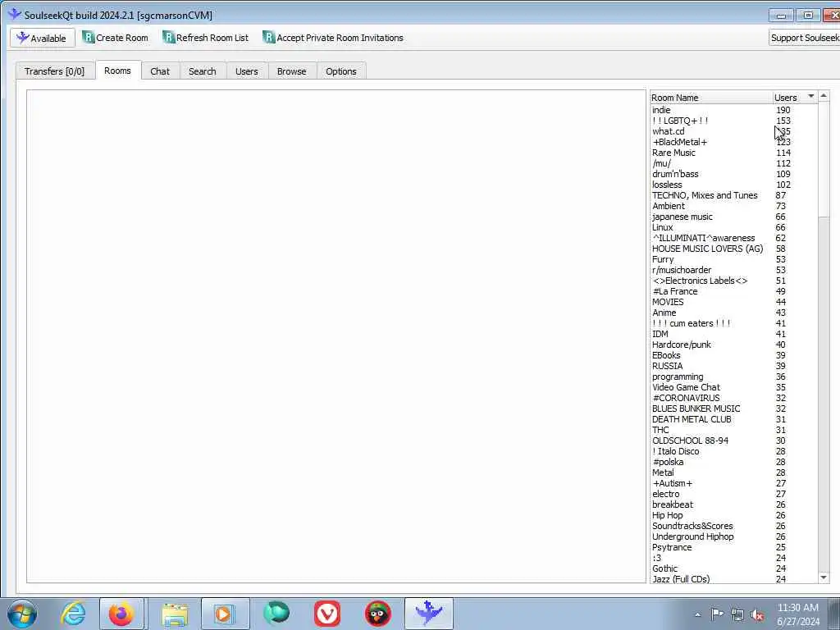Open the green round taskbar application icon
The image size is (840, 630).
click(276, 614)
